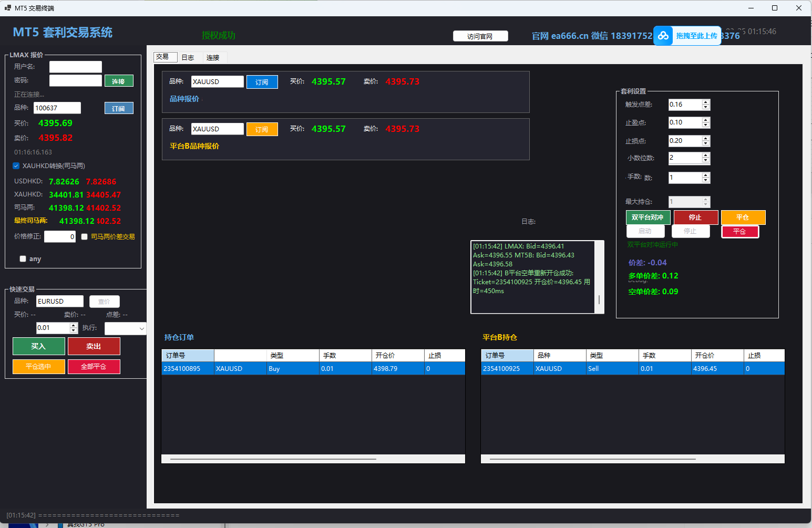Click the 持仓订单 horizontal scrollbar
The height and width of the screenshot is (528, 812).
point(273,459)
